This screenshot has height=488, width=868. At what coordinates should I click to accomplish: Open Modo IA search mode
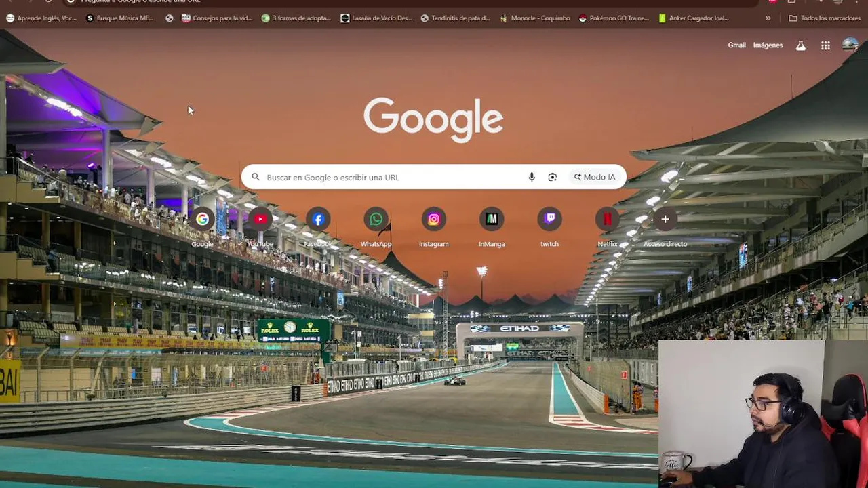point(595,177)
